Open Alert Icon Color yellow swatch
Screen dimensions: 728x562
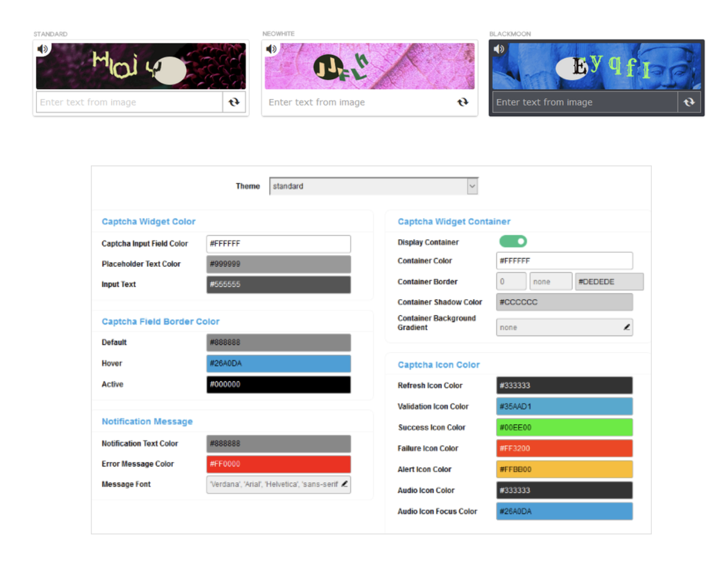tap(564, 469)
